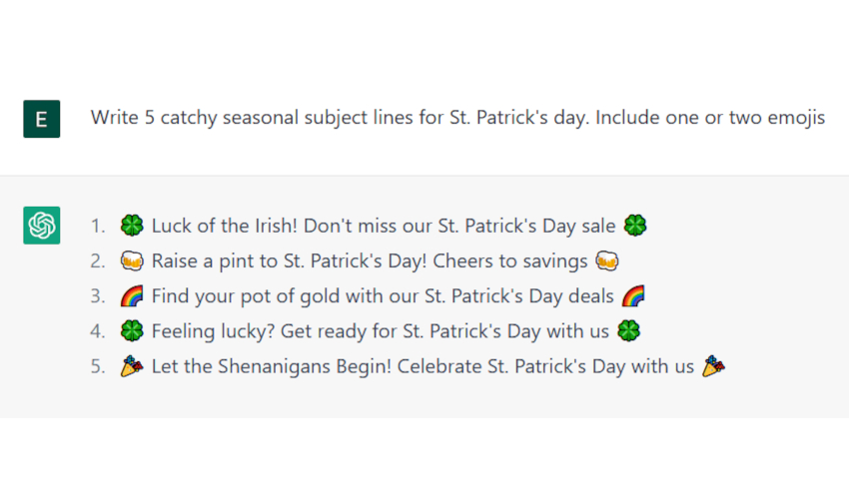Click the clover emoji ending subject line 4
The width and height of the screenshot is (849, 504).
tap(628, 331)
